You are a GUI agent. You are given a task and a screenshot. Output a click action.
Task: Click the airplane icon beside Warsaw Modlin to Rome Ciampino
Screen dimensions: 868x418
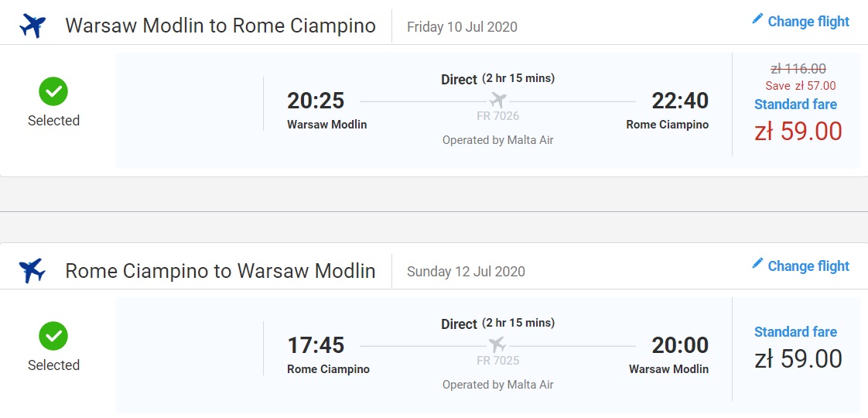[x=32, y=26]
